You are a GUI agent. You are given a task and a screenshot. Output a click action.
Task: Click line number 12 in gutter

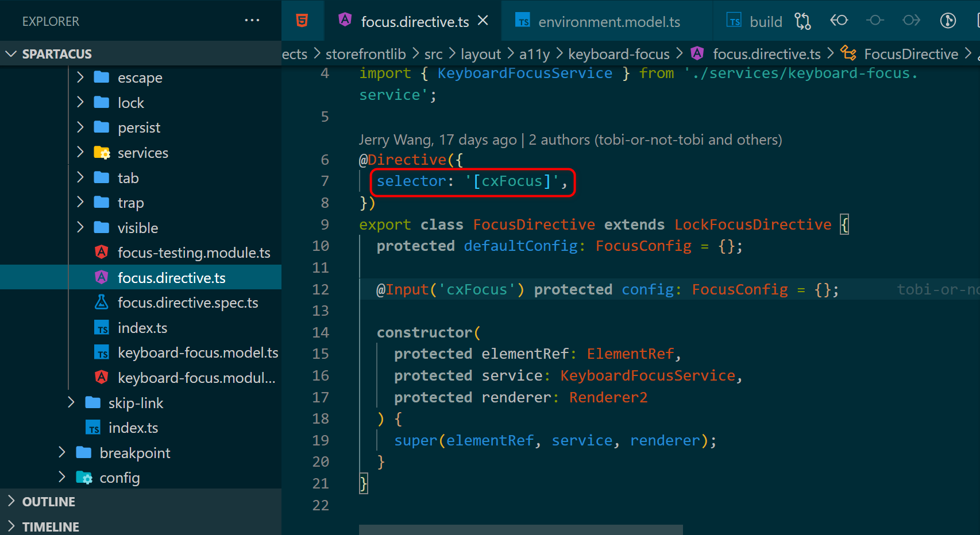point(321,289)
